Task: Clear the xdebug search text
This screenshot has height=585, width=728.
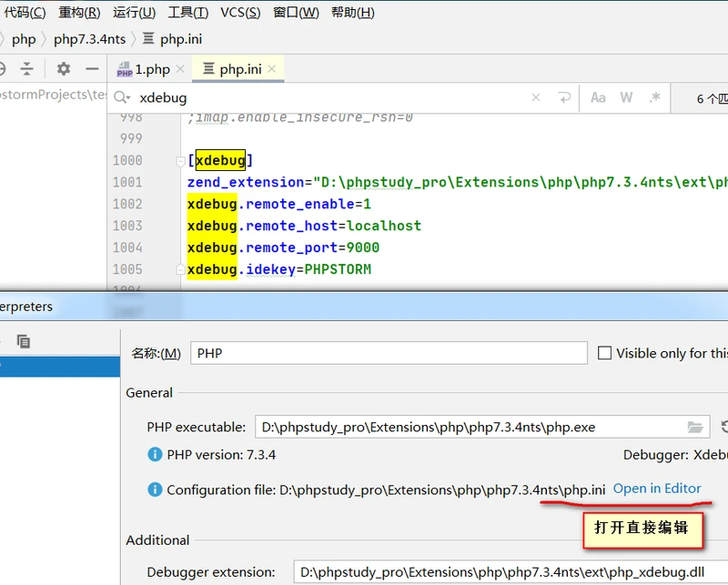Action: [536, 97]
